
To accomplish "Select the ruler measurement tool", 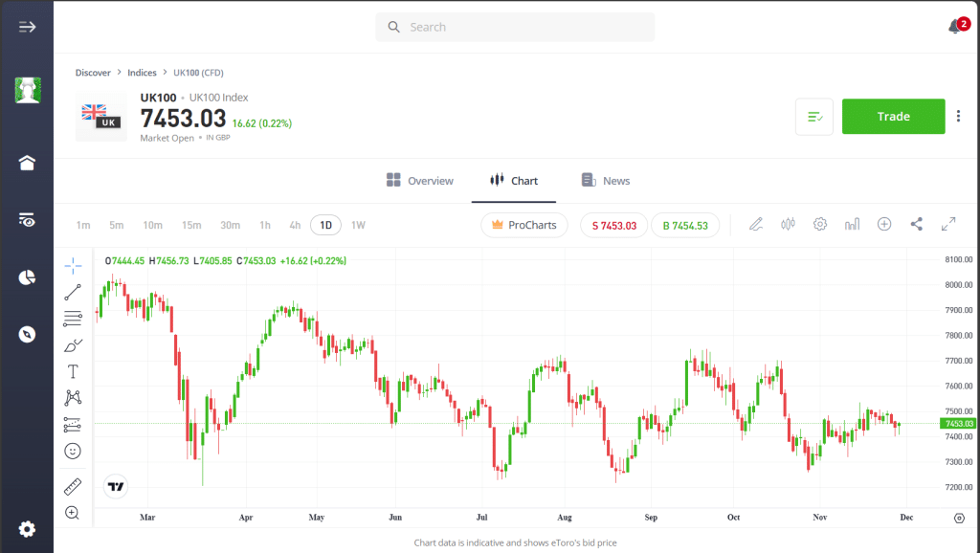I will pyautogui.click(x=73, y=485).
